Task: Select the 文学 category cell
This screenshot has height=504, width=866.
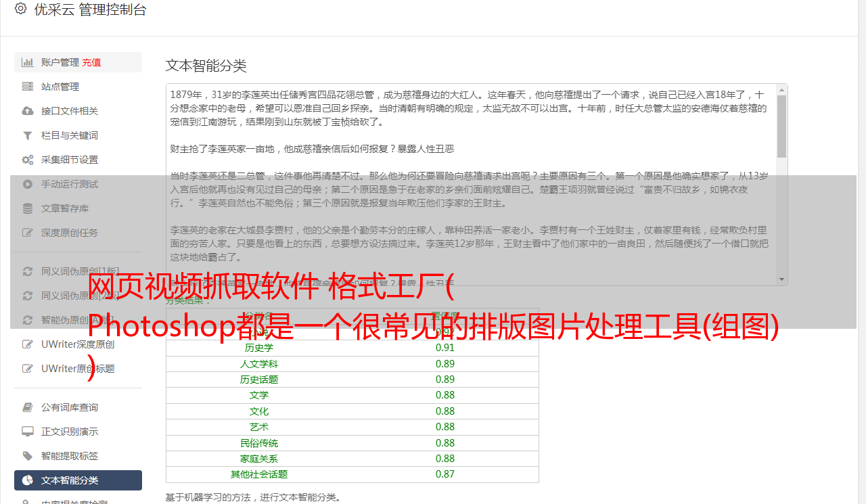Action: 259,395
